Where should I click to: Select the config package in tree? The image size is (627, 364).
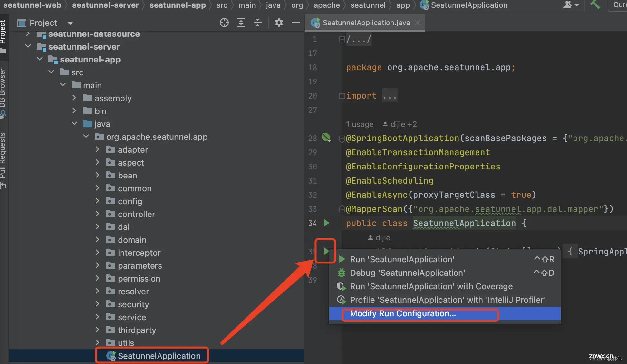coord(130,201)
